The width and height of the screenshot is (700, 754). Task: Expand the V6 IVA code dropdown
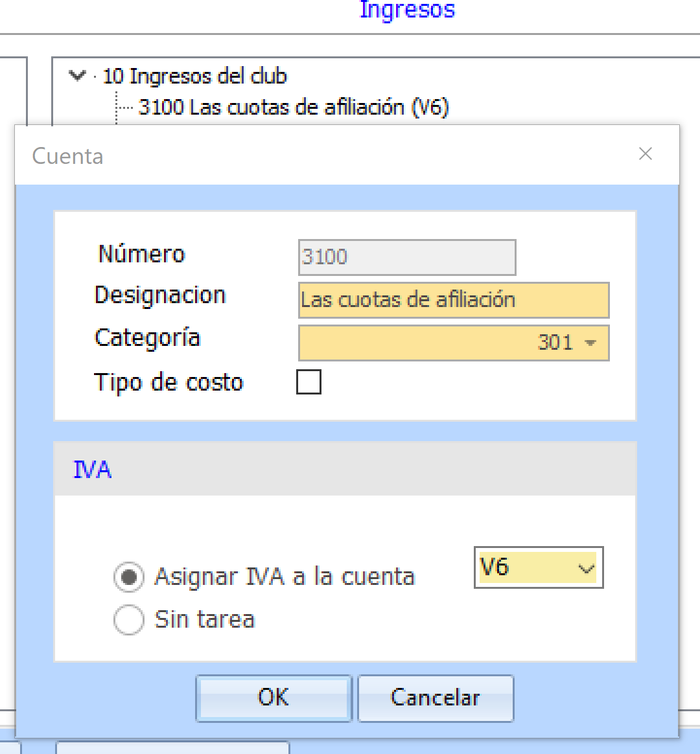586,569
